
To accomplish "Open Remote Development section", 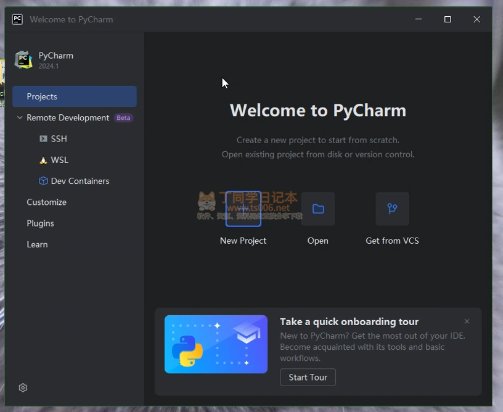I will [x=68, y=118].
